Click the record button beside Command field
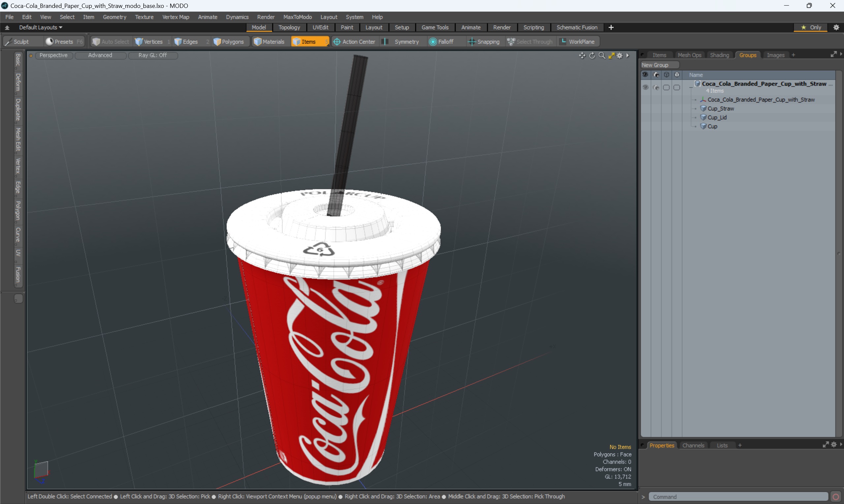This screenshot has height=504, width=844. [836, 497]
